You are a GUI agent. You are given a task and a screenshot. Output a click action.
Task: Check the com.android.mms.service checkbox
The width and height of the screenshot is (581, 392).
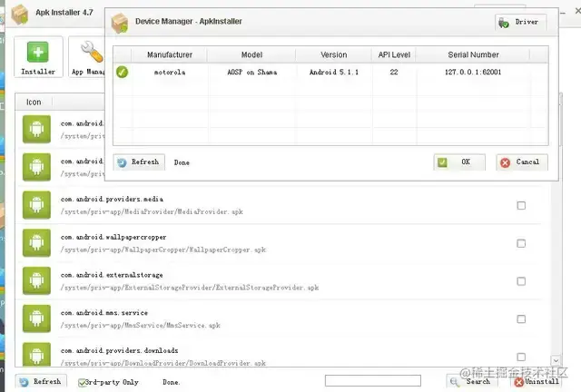click(521, 318)
